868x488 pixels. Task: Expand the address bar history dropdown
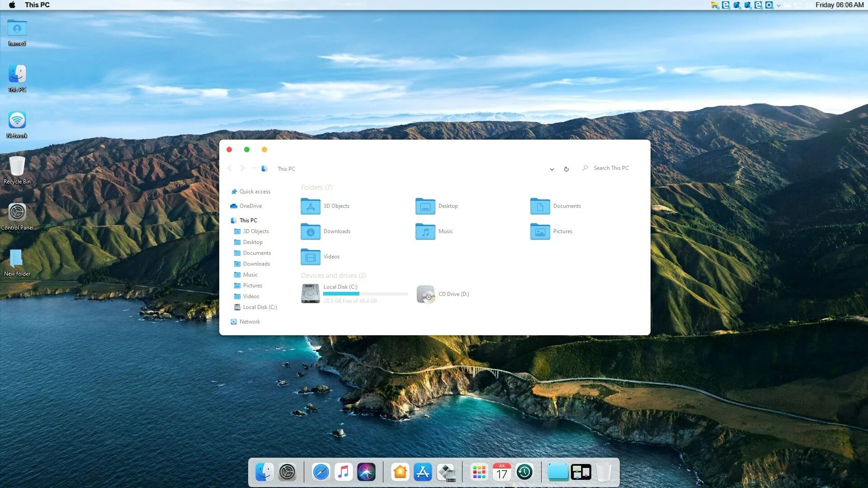(552, 169)
